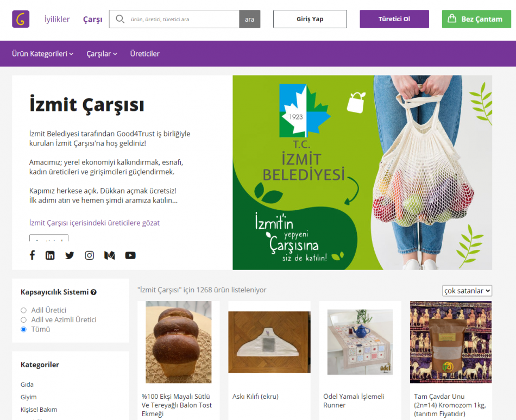Screen dimensions: 516x420
Task: Select the Tümü radio option
Action: [x=23, y=329]
